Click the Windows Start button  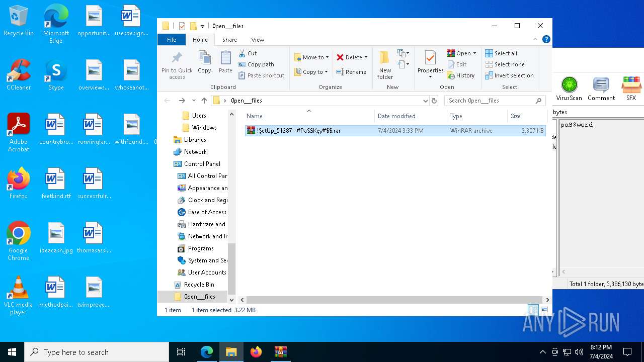pos(12,352)
